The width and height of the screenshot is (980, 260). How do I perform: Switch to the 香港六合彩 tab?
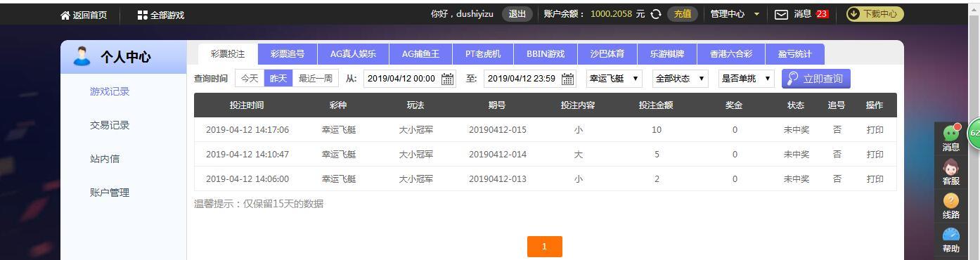[730, 54]
